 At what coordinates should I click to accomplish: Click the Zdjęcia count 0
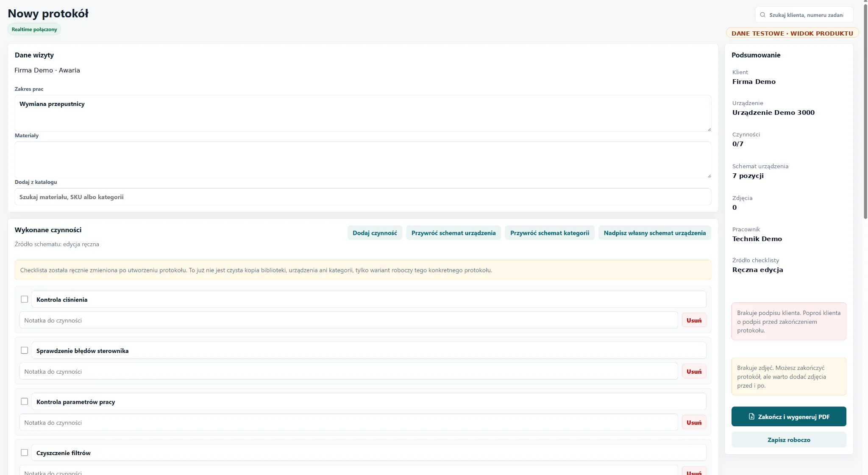click(x=734, y=208)
